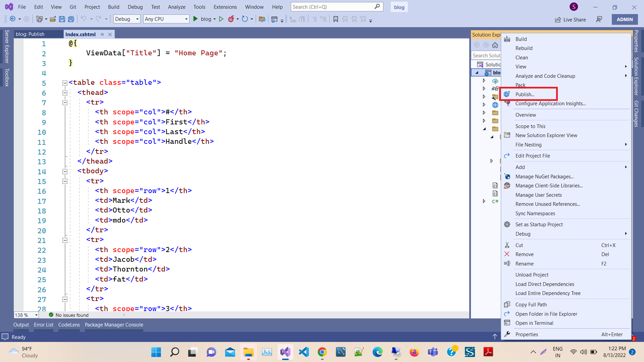This screenshot has width=644, height=362.
Task: Click the Hot Reload flame icon
Action: pos(231,19)
